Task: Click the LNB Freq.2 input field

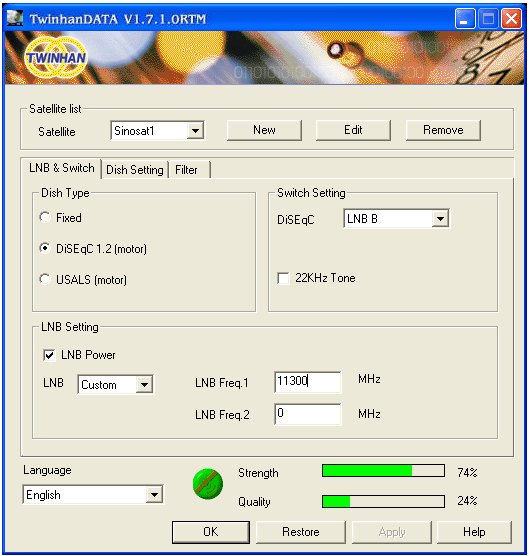Action: click(307, 413)
